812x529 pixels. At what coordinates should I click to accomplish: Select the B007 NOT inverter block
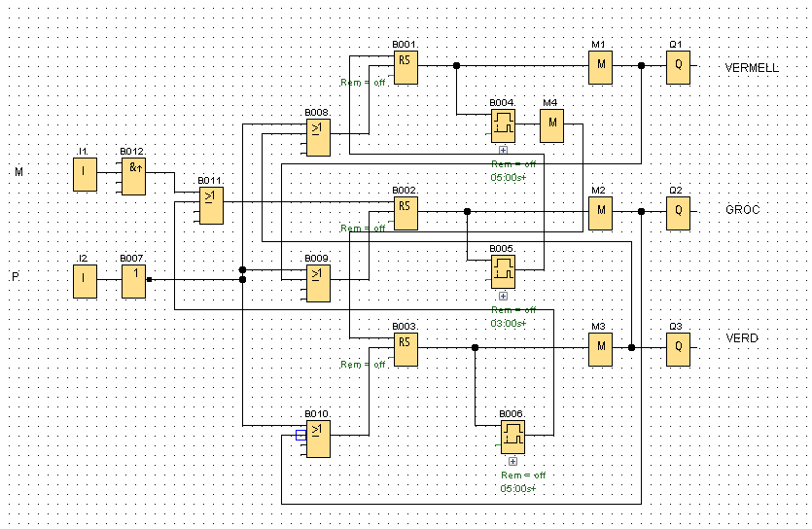pos(133,280)
